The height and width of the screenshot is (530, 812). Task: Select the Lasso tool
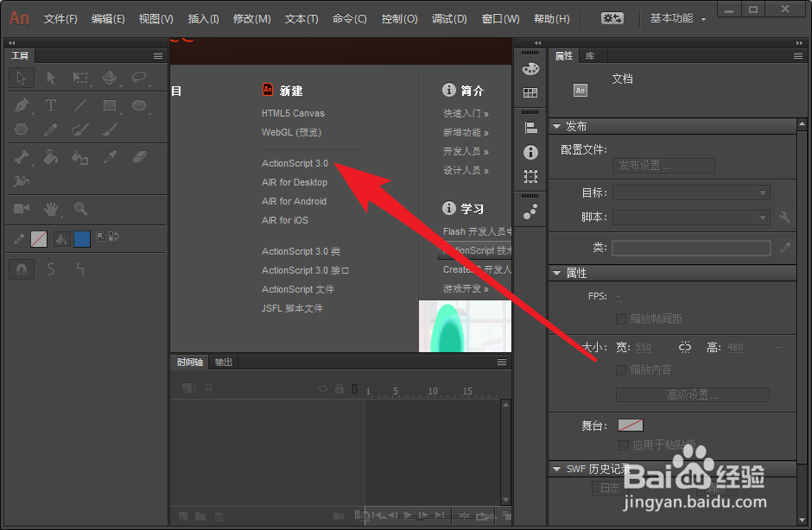139,78
